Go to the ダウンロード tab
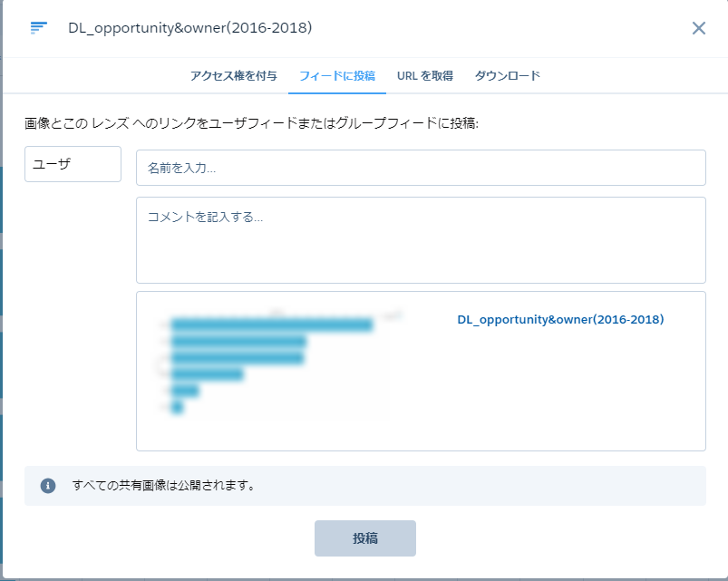 (507, 76)
